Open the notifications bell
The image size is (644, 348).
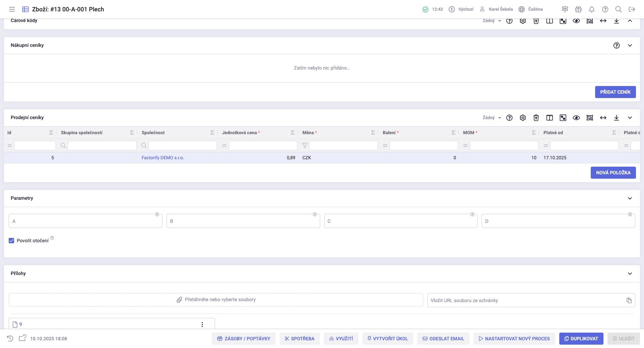[x=592, y=9]
